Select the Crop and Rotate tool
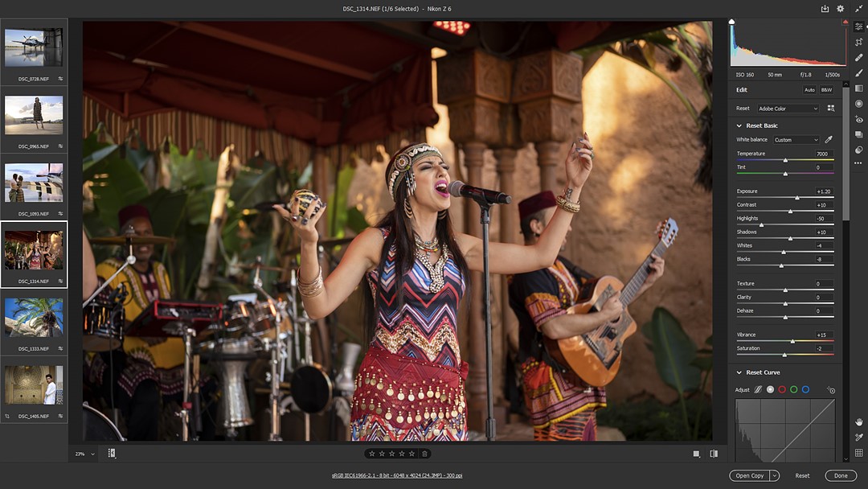 tap(858, 42)
